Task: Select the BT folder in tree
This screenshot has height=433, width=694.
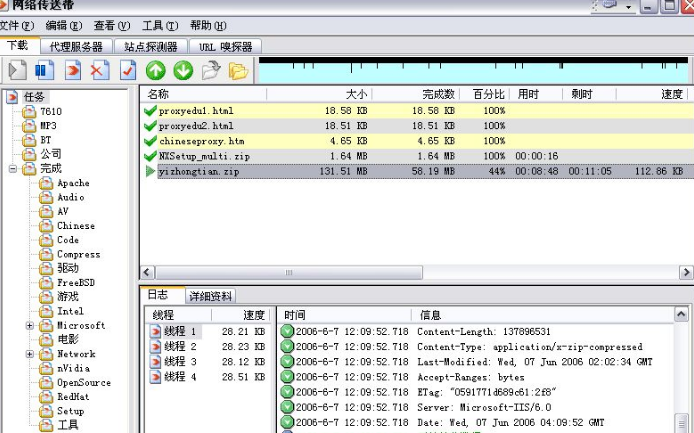Action: click(45, 139)
